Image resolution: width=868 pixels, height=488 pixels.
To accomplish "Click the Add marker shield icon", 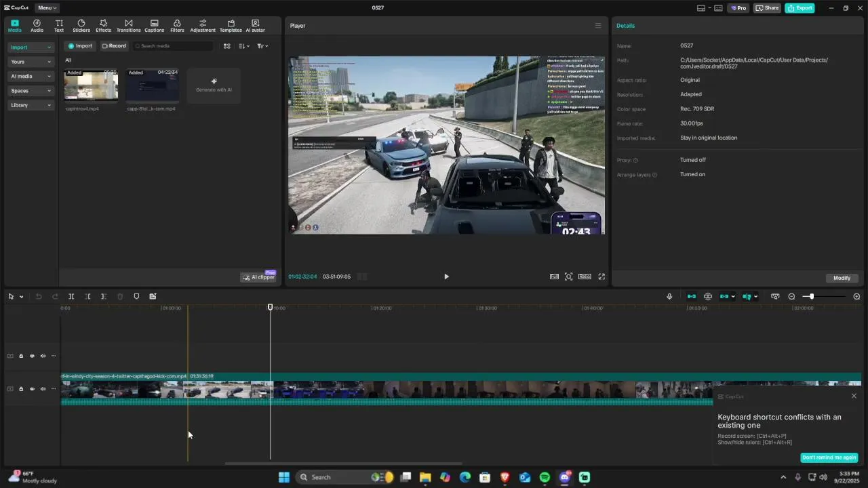I will [136, 296].
